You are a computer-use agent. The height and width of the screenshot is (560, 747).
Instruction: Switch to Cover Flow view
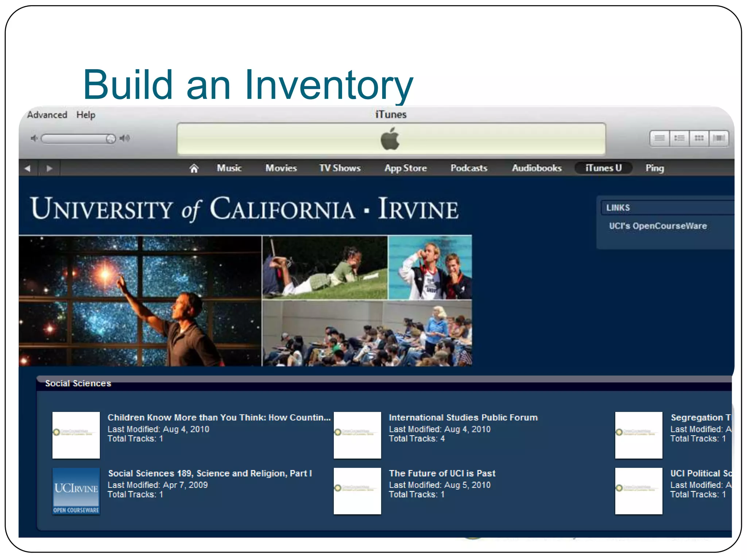719,138
